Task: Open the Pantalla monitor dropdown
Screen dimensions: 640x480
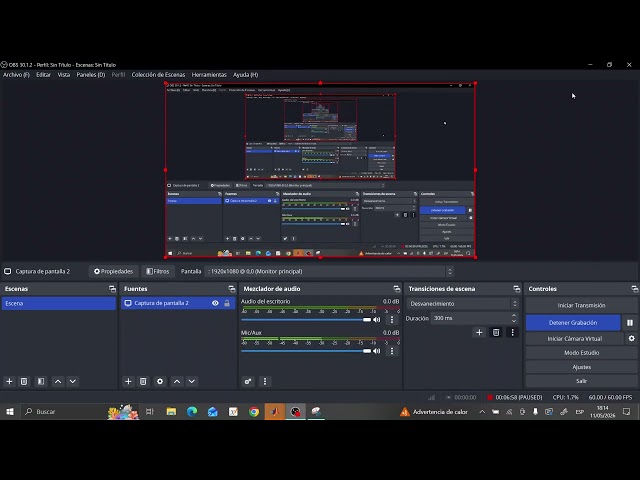Action: point(329,271)
